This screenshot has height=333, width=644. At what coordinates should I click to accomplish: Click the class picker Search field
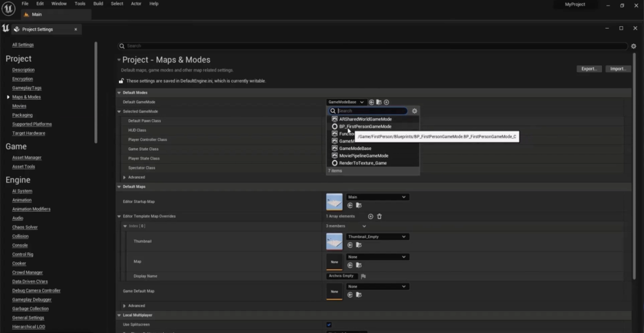[368, 111]
